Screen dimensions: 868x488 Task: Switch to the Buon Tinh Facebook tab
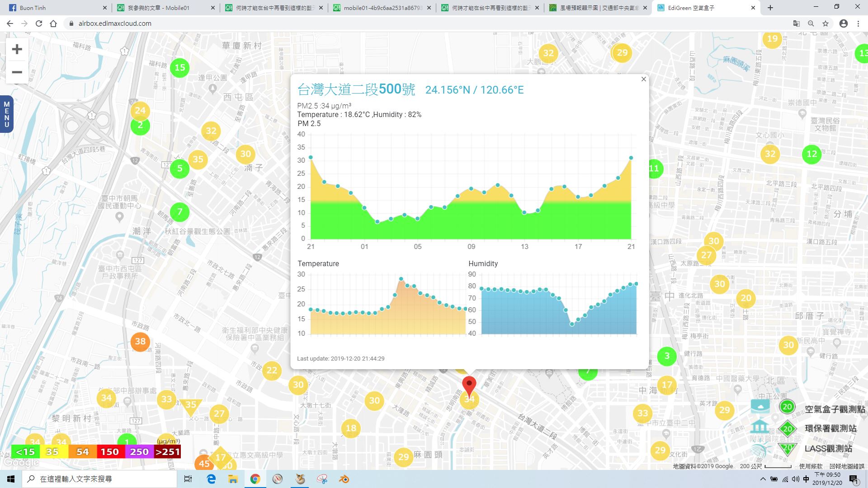click(x=56, y=8)
